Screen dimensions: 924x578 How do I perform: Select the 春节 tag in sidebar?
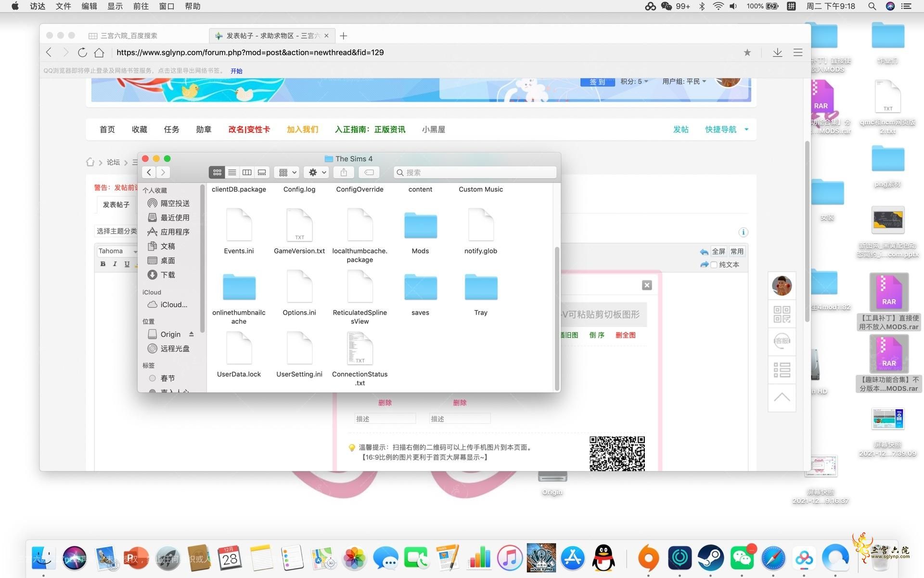(162, 378)
